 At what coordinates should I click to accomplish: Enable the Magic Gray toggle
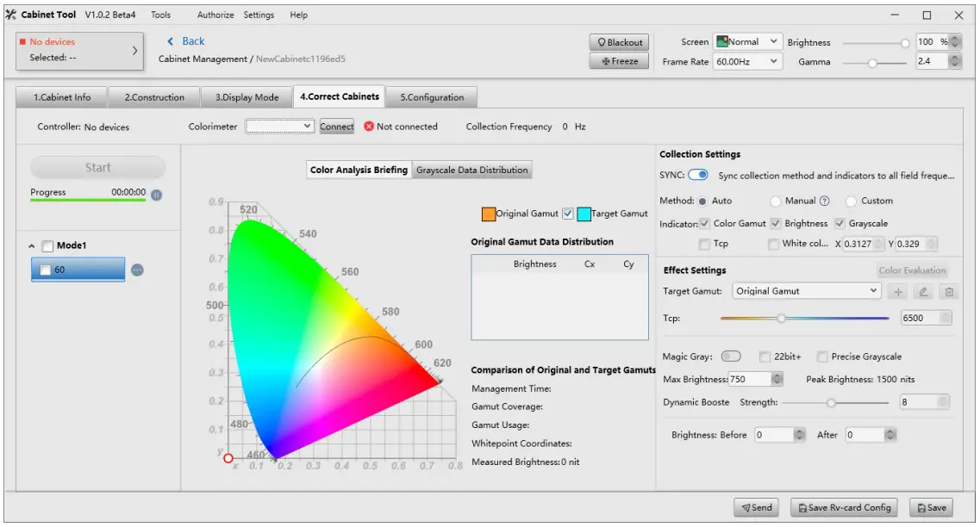(x=730, y=356)
